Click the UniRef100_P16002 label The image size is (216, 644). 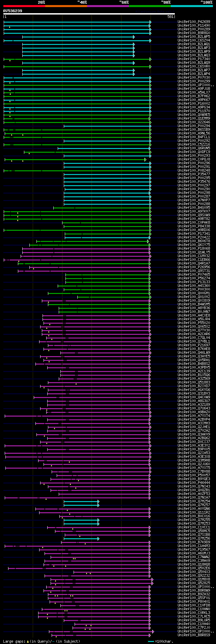[x=194, y=104]
